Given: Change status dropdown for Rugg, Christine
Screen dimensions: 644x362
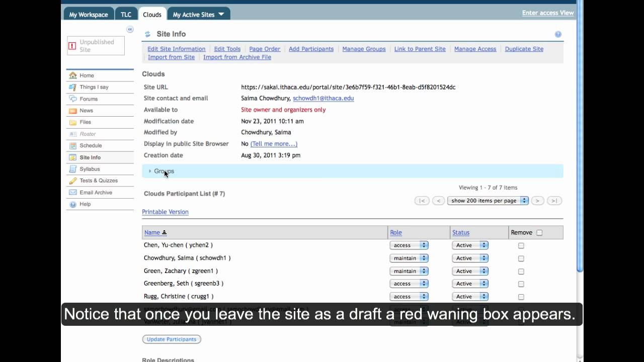Looking at the screenshot, I should coord(470,297).
